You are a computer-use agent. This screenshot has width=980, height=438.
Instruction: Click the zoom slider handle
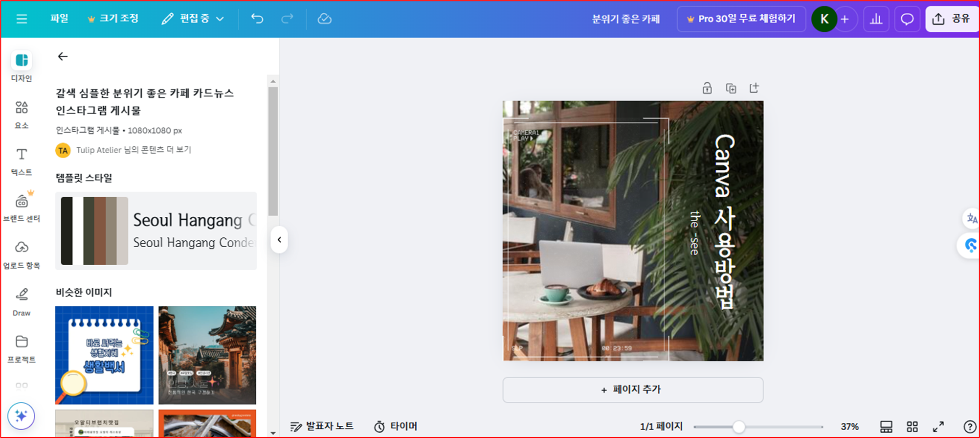click(x=739, y=427)
